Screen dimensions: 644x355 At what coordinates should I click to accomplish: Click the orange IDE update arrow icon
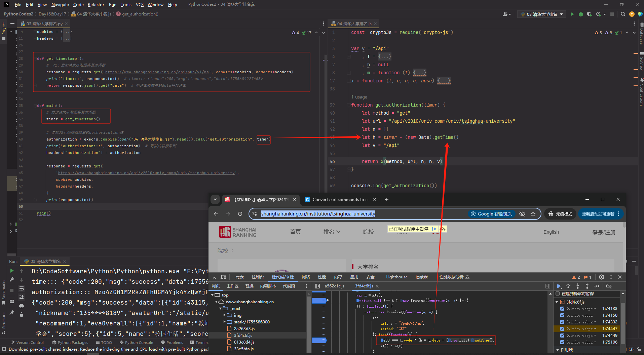pyautogui.click(x=632, y=14)
